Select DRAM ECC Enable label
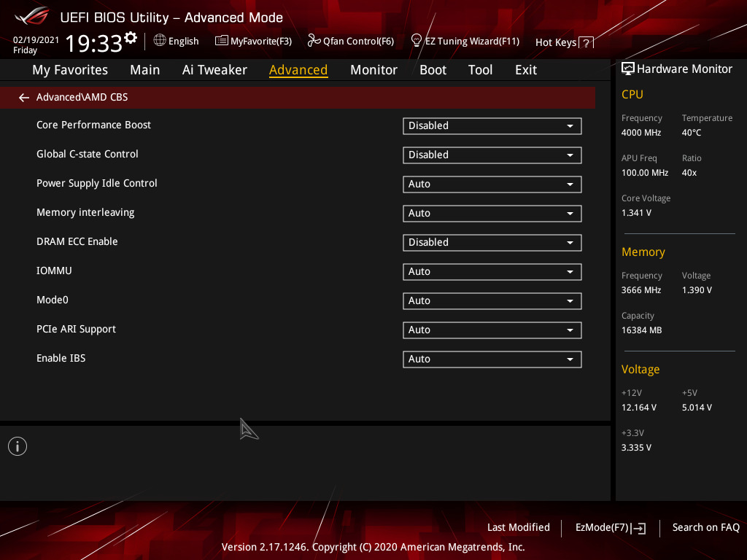Viewport: 747px width, 560px height. [77, 241]
